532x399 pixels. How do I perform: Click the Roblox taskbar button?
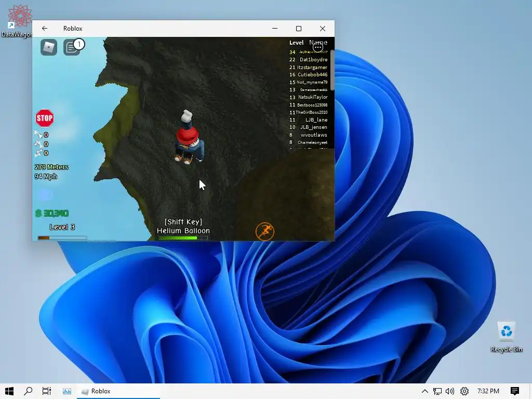click(118, 391)
